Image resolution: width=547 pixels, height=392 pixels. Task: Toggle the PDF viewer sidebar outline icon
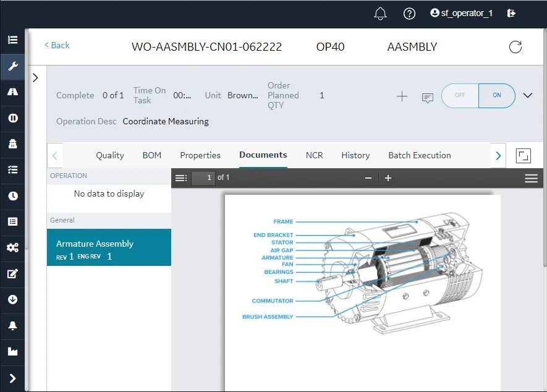[x=180, y=178]
